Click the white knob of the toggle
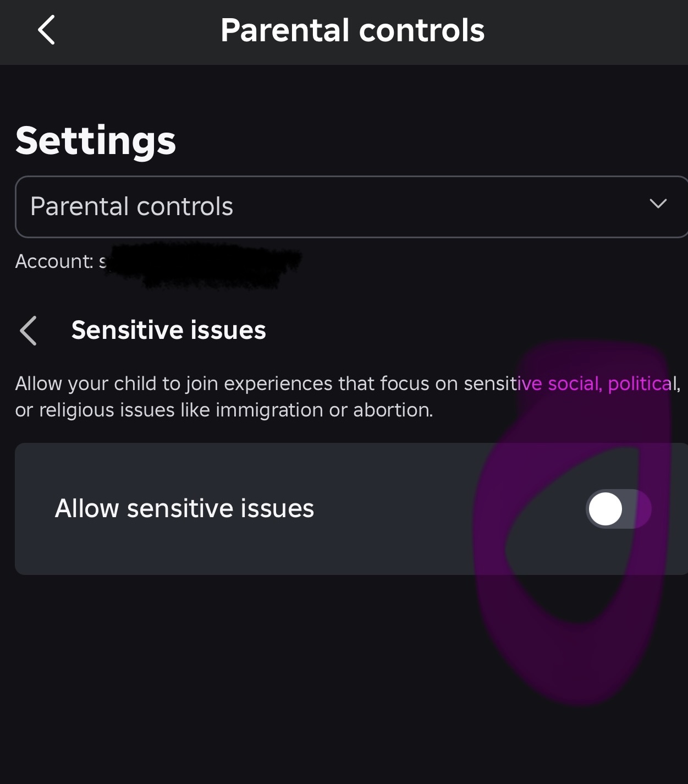688x784 pixels. pos(606,509)
